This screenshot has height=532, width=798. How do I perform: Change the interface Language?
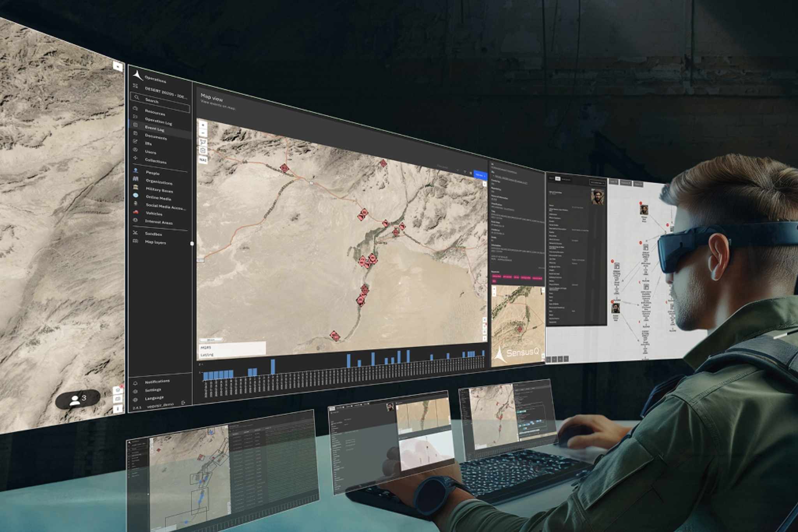[154, 398]
